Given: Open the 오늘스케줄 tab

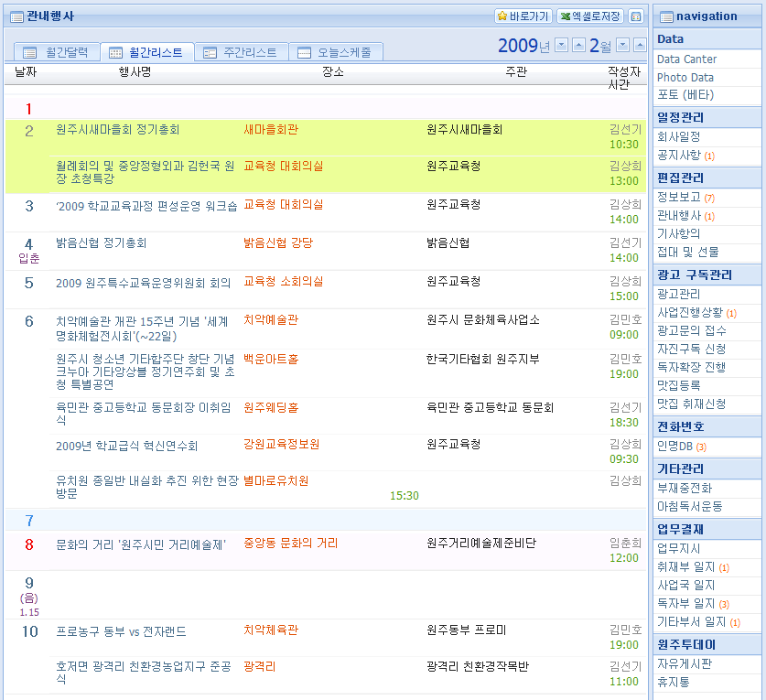Looking at the screenshot, I should click(335, 53).
